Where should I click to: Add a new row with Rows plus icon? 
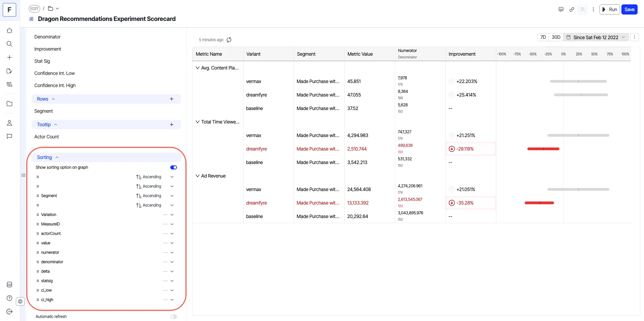[172, 99]
